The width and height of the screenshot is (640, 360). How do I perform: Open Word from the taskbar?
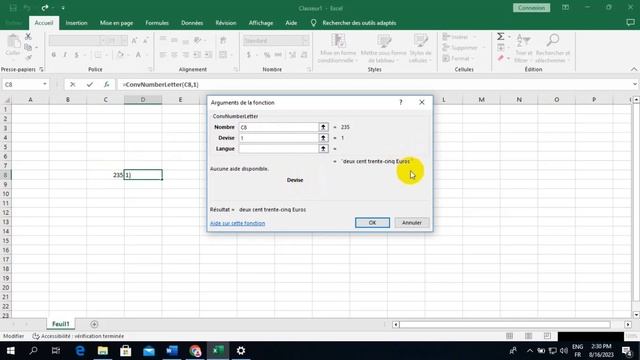click(172, 351)
